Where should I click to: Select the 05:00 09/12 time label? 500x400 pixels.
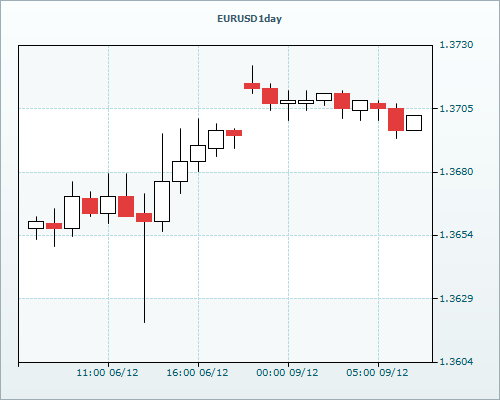click(x=377, y=372)
